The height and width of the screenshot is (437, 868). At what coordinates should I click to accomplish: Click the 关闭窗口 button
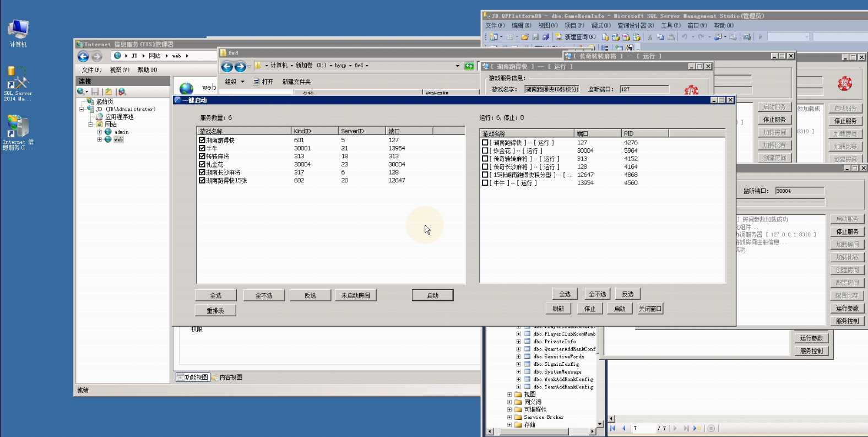coord(650,309)
